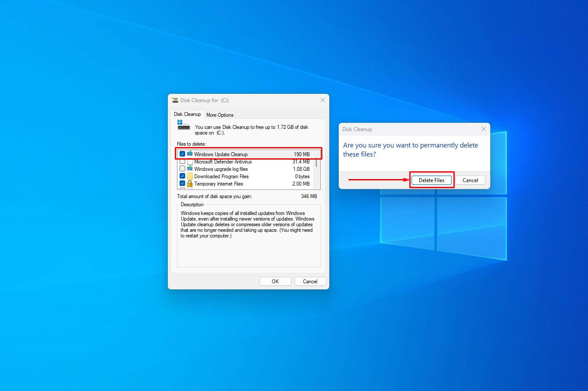Viewport: 588px width, 391px height.
Task: Click the Microsoft Defender Antivirus file icon
Action: coord(190,162)
